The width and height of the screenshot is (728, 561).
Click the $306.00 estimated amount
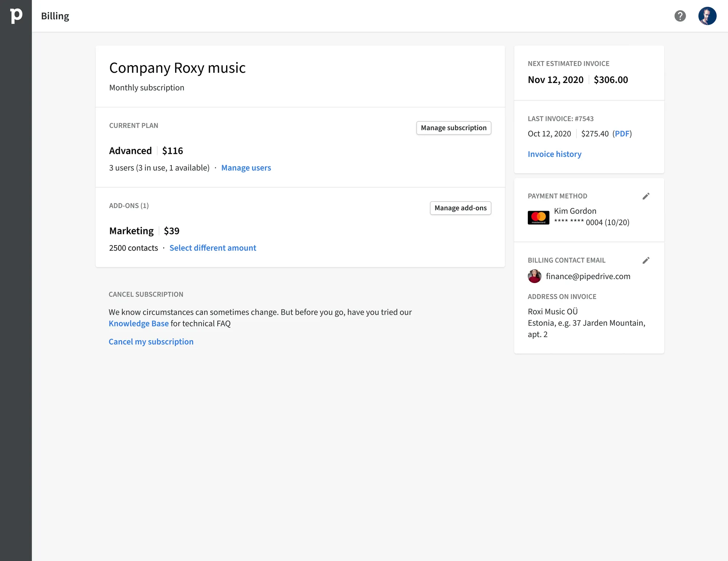pyautogui.click(x=611, y=80)
